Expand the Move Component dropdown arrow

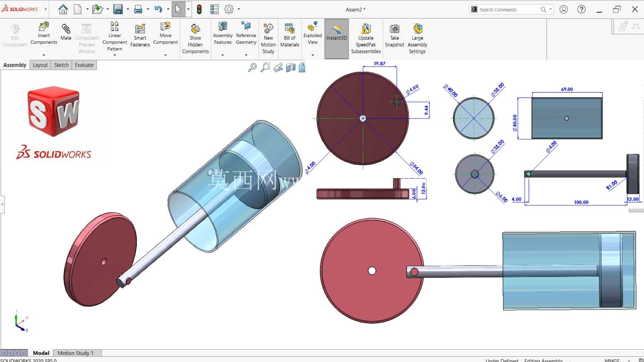tap(165, 55)
